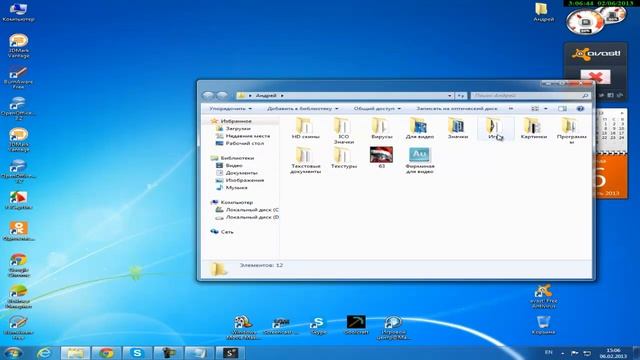640x360 pixels.
Task: Toggle the preview pane button
Action: tap(562, 109)
